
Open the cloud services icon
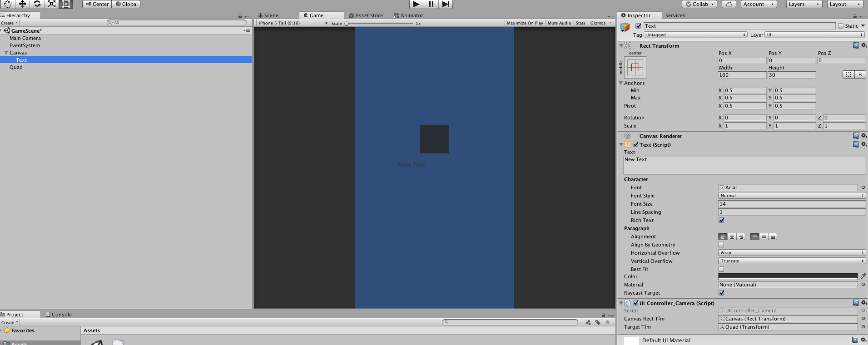coord(729,4)
